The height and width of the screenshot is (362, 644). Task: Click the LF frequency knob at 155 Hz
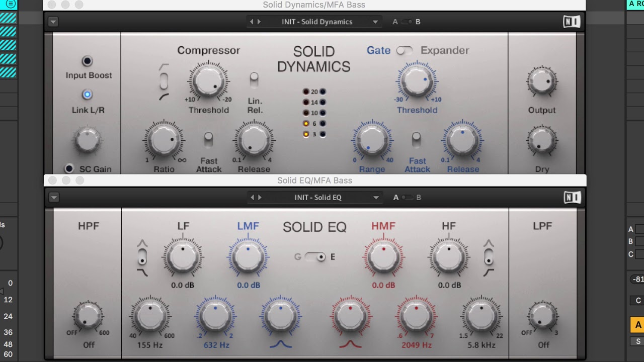click(x=150, y=316)
